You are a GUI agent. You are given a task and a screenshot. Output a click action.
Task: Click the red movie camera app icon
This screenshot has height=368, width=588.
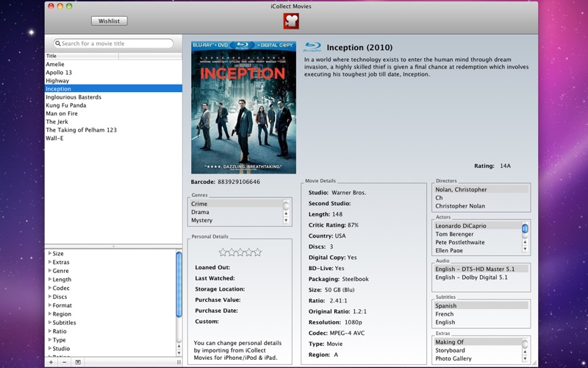click(291, 21)
